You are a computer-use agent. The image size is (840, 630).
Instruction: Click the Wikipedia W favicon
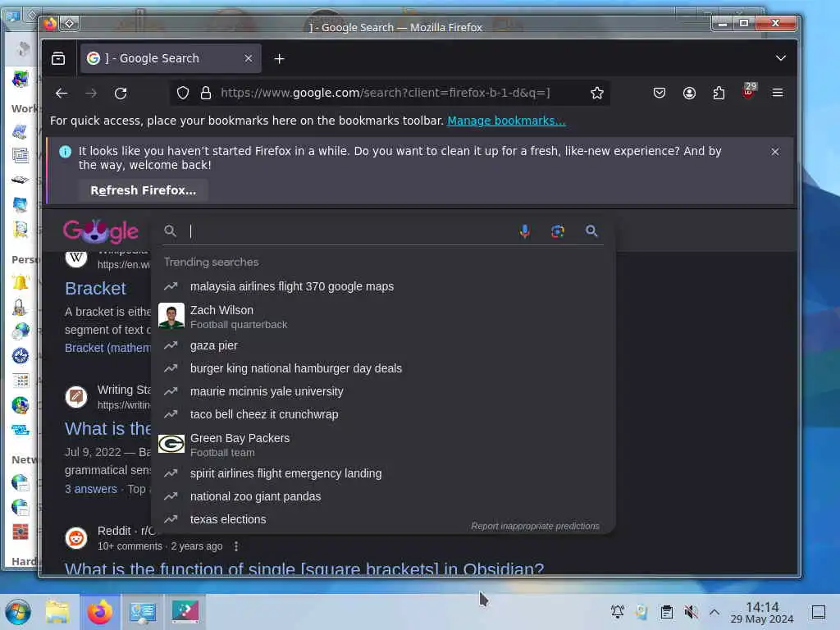[x=76, y=258]
